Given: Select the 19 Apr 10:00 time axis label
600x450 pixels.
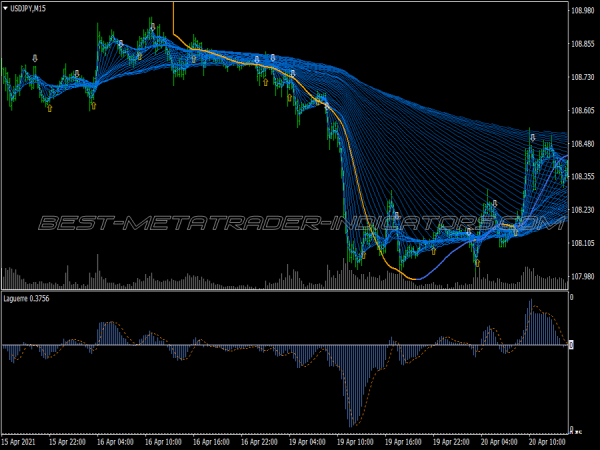Looking at the screenshot, I should pyautogui.click(x=355, y=440).
